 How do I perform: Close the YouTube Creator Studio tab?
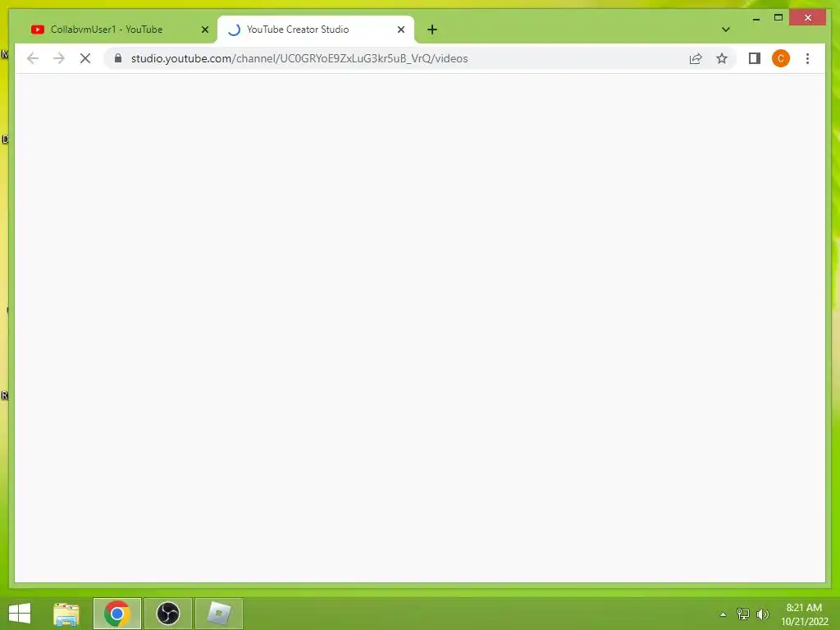pos(400,30)
